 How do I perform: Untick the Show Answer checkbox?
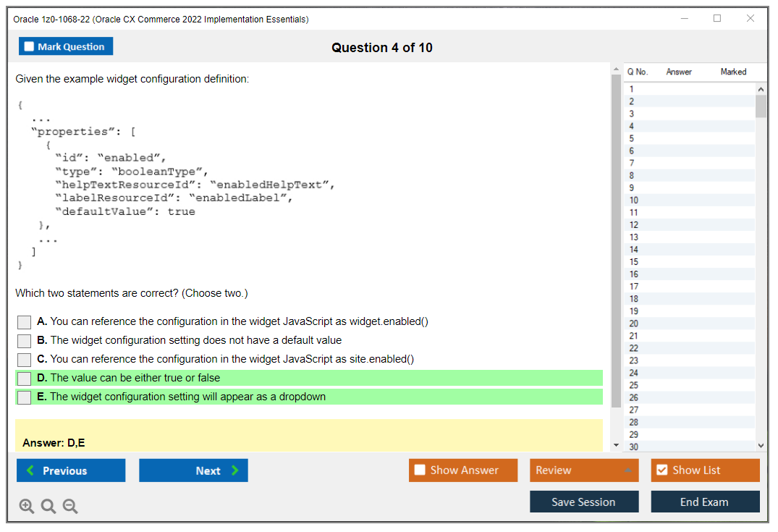click(420, 470)
